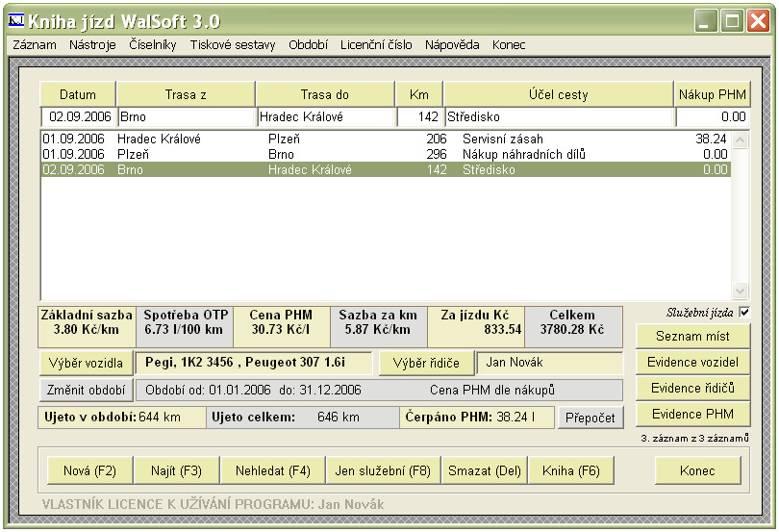Edit the date field 02.09.2006
Screen dimensions: 779x532
point(79,116)
